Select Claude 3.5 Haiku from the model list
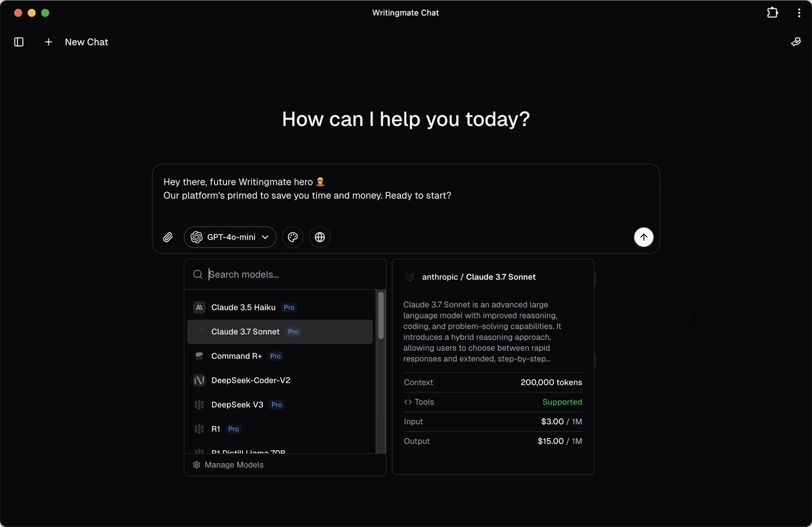812x527 pixels. 243,307
